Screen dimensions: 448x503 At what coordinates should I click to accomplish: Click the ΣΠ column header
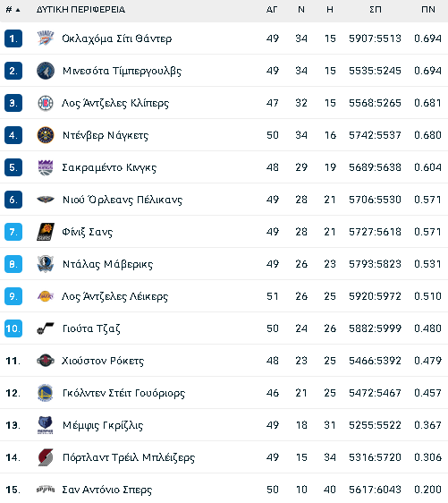tap(376, 10)
